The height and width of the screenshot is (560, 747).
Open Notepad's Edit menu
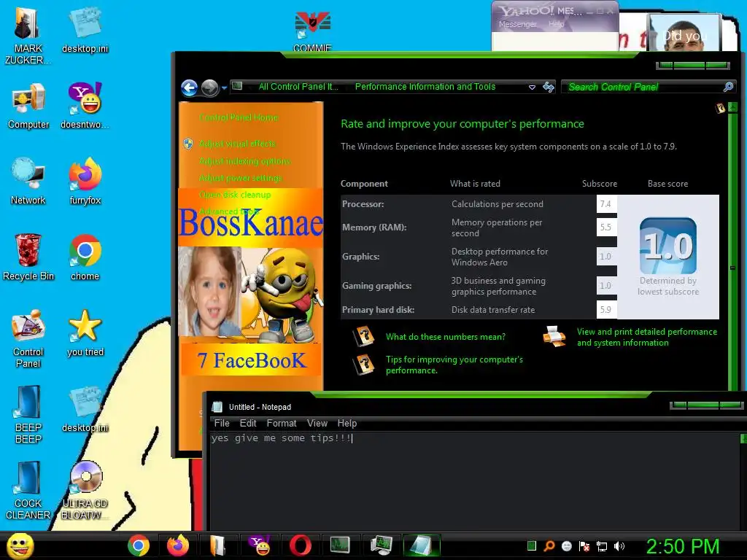pyautogui.click(x=248, y=423)
